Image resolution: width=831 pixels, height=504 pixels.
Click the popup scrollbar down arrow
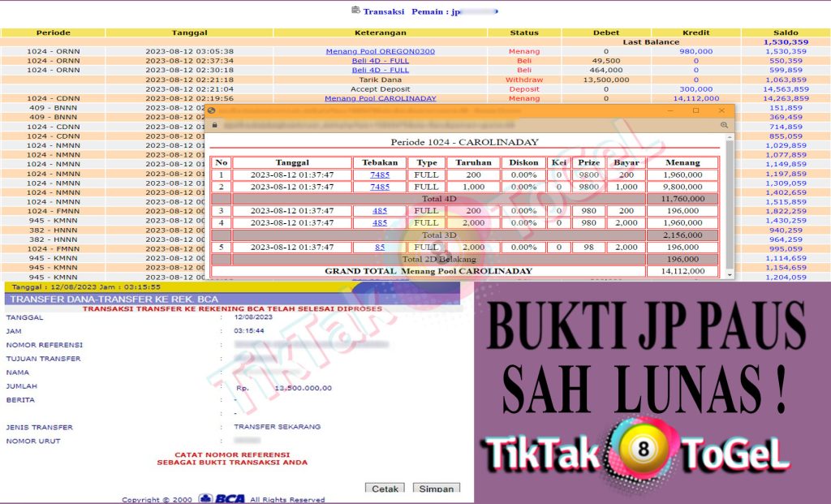729,274
